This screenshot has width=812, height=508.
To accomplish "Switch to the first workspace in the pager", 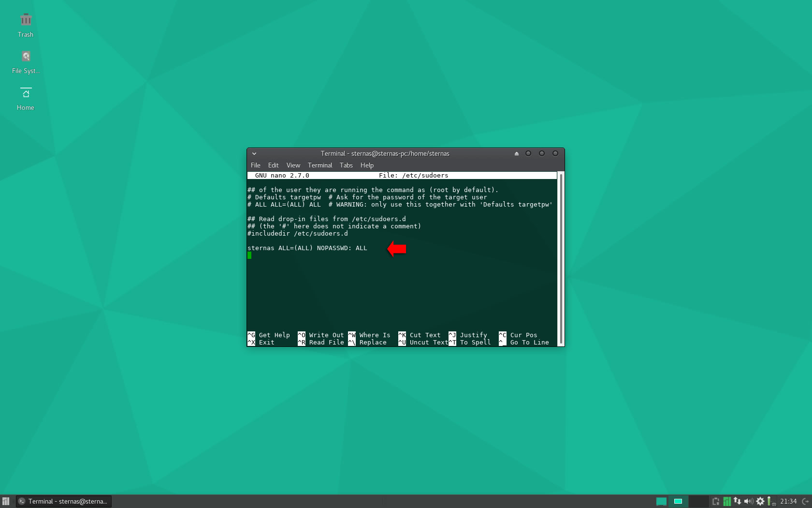I will pos(661,501).
